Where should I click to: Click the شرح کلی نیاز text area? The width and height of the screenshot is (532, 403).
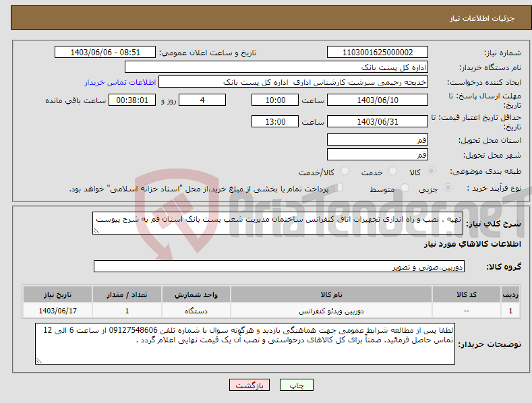(x=278, y=223)
